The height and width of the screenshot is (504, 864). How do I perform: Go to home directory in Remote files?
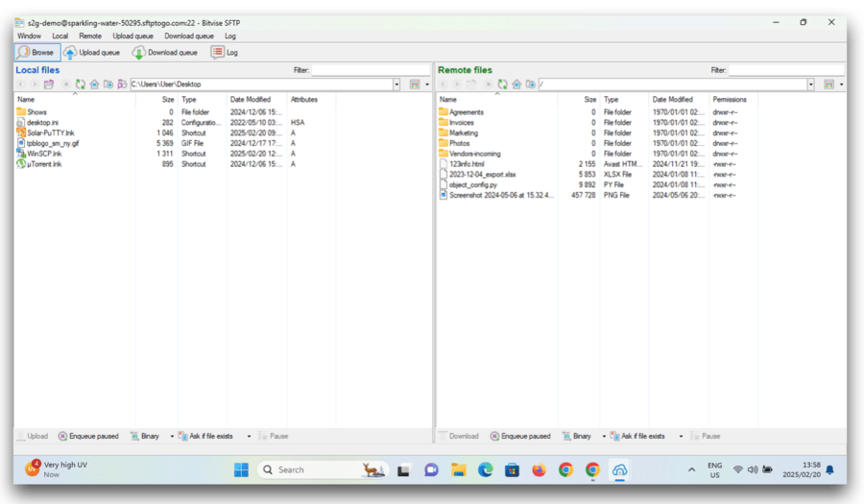[x=516, y=84]
